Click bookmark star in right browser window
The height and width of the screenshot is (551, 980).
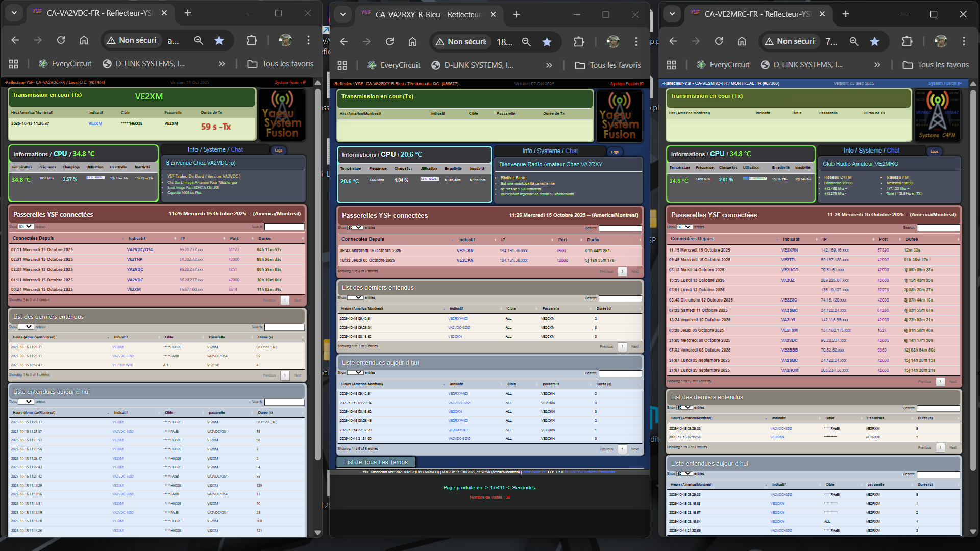pos(874,41)
